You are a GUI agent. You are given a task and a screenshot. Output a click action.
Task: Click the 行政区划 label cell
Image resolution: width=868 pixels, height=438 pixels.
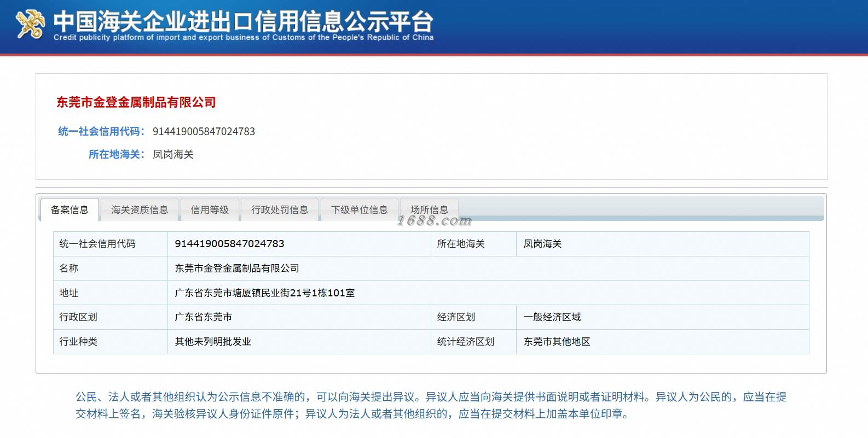click(x=111, y=317)
